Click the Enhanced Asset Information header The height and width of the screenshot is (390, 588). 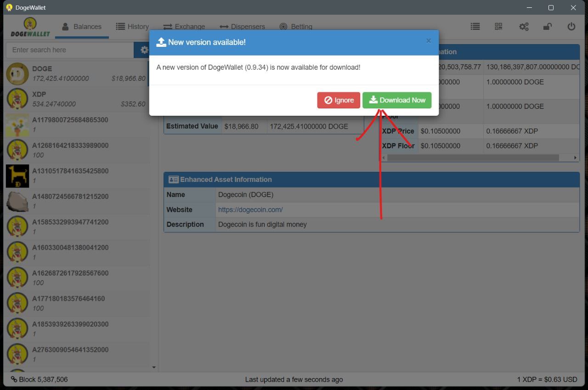(372, 180)
